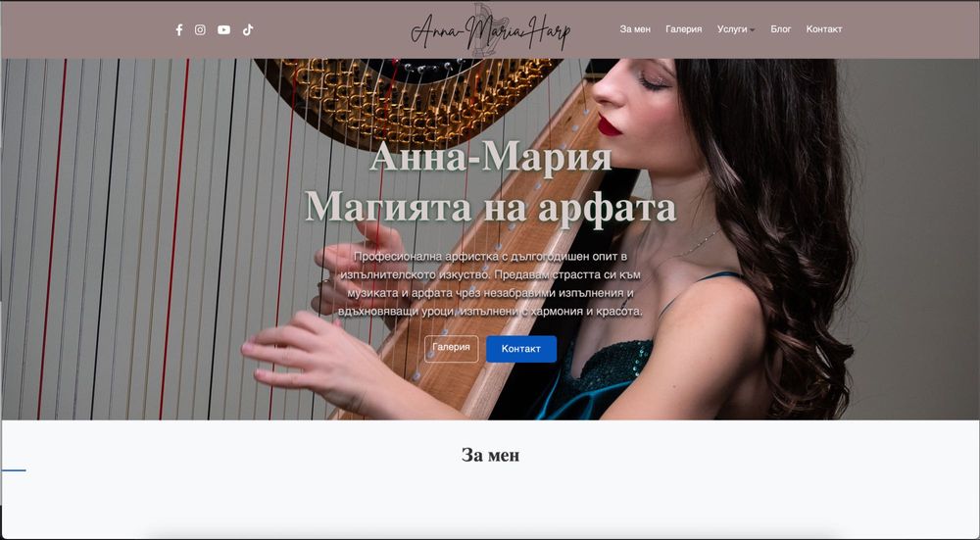Expand the Услуги dropdown menu
Image resolution: width=980 pixels, height=540 pixels.
(x=732, y=29)
